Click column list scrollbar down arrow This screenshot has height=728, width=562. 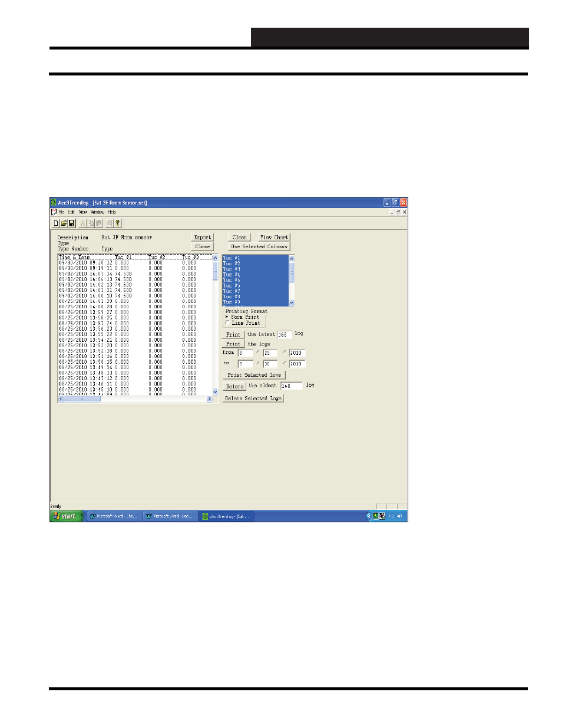click(x=292, y=303)
